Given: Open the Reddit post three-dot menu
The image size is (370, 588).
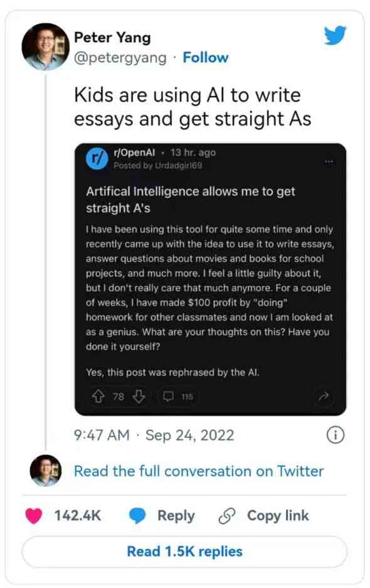Looking at the screenshot, I should 329,162.
